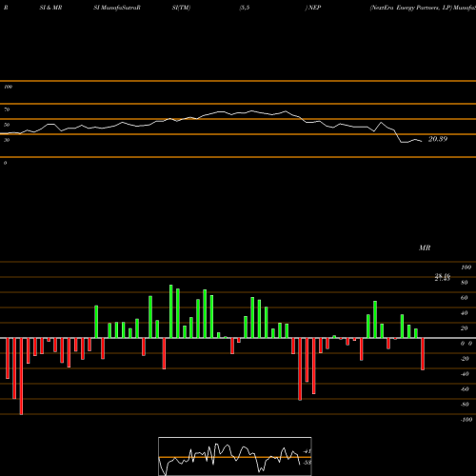Click the longest red MR bar near start
Screen dimensions: 476x476
coord(21,376)
